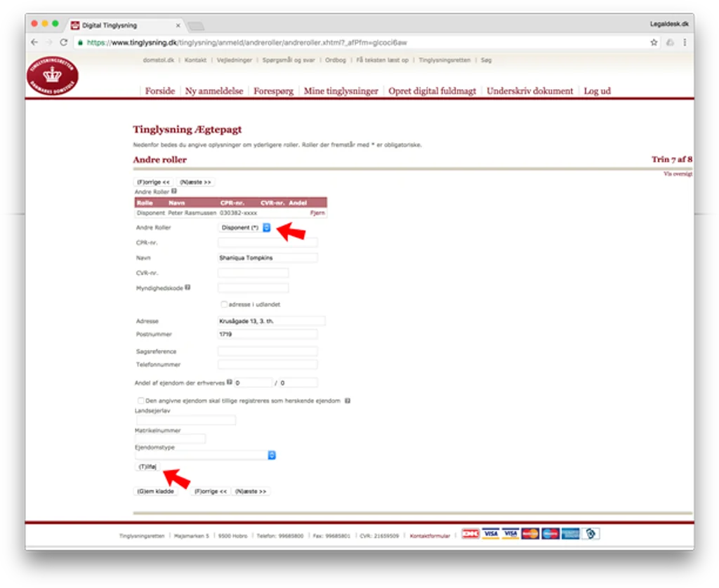Click the Fjern link for Peter Rasmussen
The image size is (719, 588).
[x=317, y=213]
